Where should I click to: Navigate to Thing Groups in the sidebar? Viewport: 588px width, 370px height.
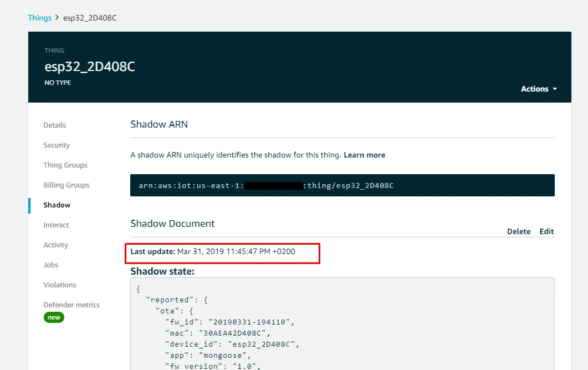tap(65, 165)
